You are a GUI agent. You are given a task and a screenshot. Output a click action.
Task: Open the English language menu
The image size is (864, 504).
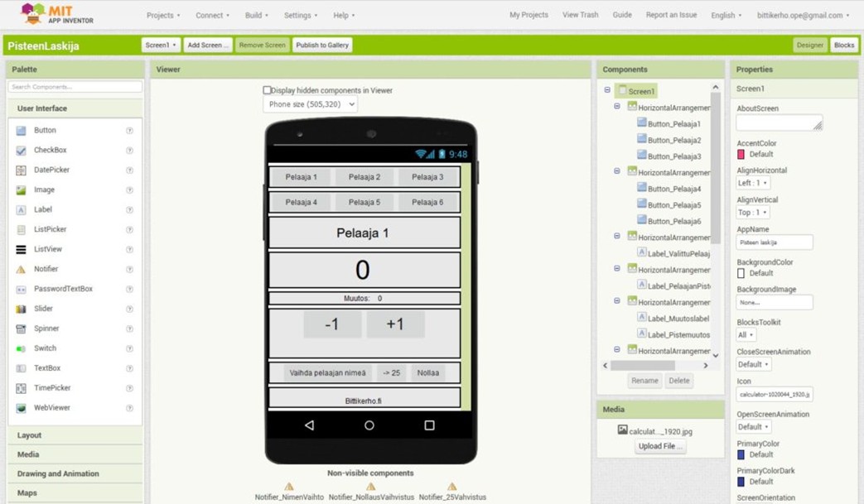click(x=726, y=16)
